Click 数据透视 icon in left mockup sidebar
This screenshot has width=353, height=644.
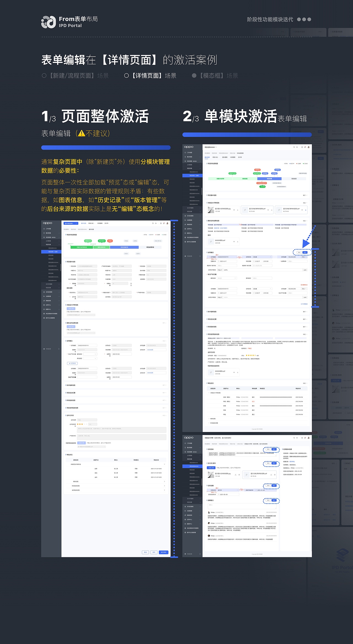44,301
